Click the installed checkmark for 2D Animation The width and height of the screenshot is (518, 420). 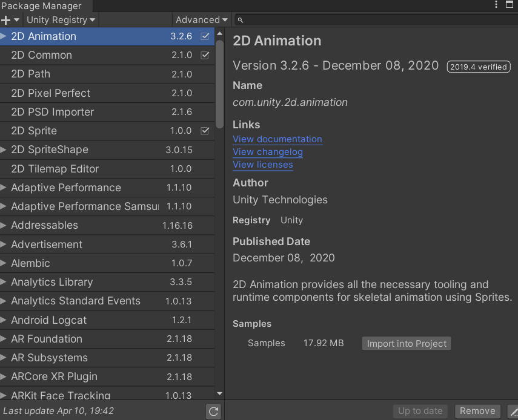[205, 36]
